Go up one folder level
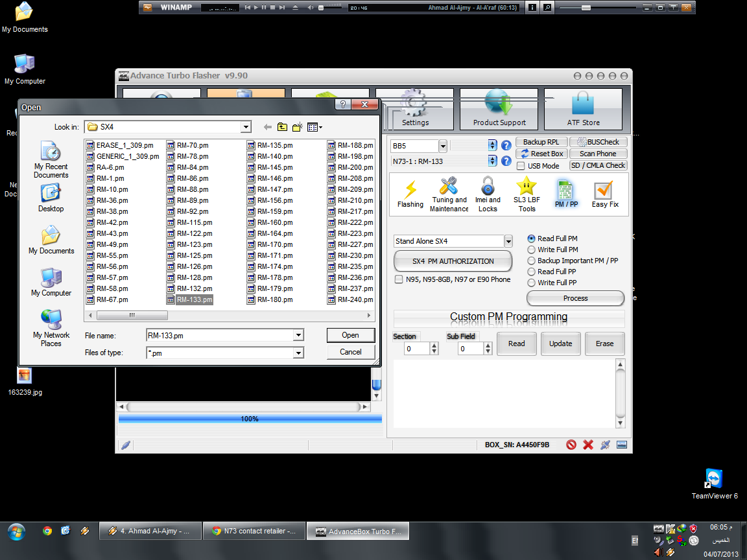This screenshot has width=747, height=560. [x=283, y=127]
